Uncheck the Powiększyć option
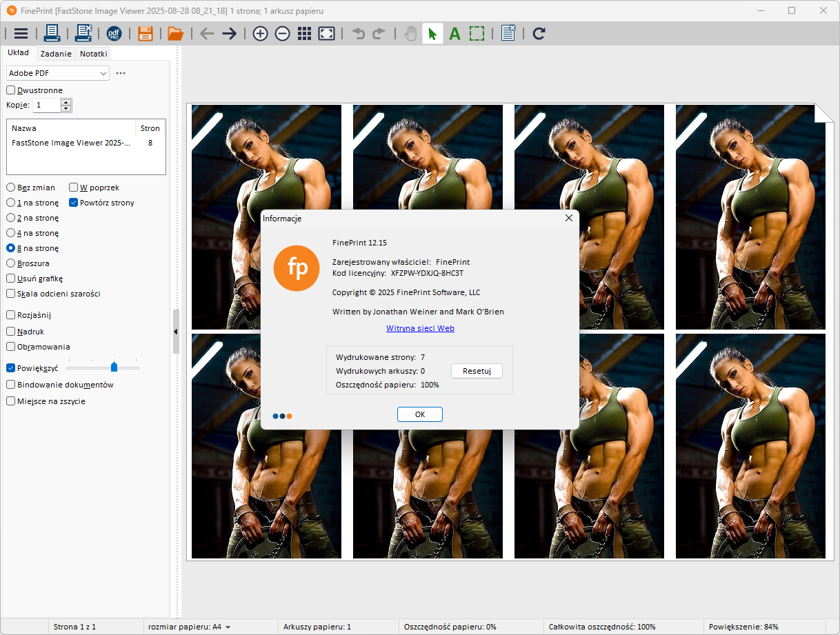Screen dimensions: 840x635 (32, 368)
